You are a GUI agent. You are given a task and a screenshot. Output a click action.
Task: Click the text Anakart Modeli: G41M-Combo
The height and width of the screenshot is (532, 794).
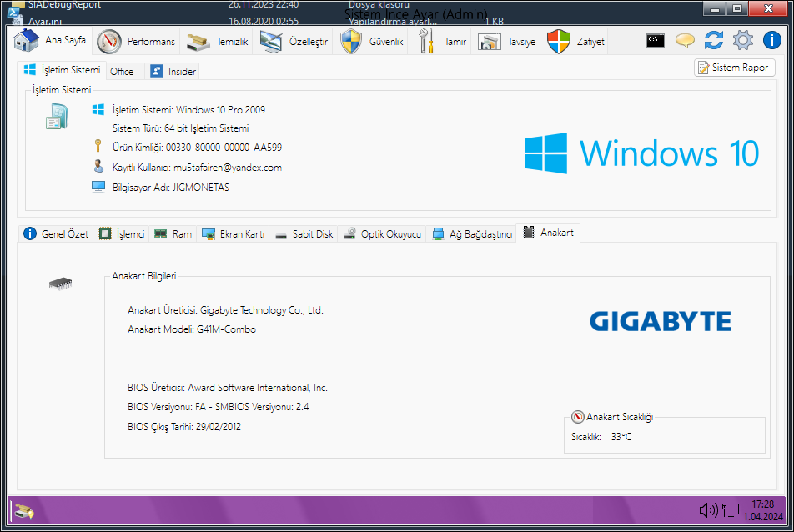[192, 329]
